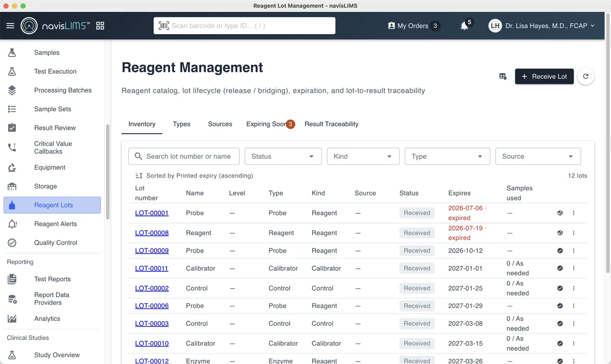
Task: Click the barcode scan icon
Action: [x=164, y=25]
